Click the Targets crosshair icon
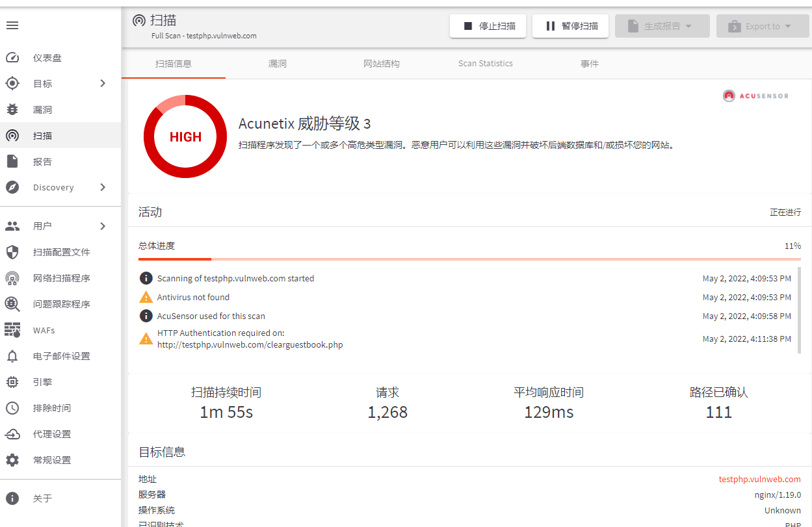 pos(12,83)
